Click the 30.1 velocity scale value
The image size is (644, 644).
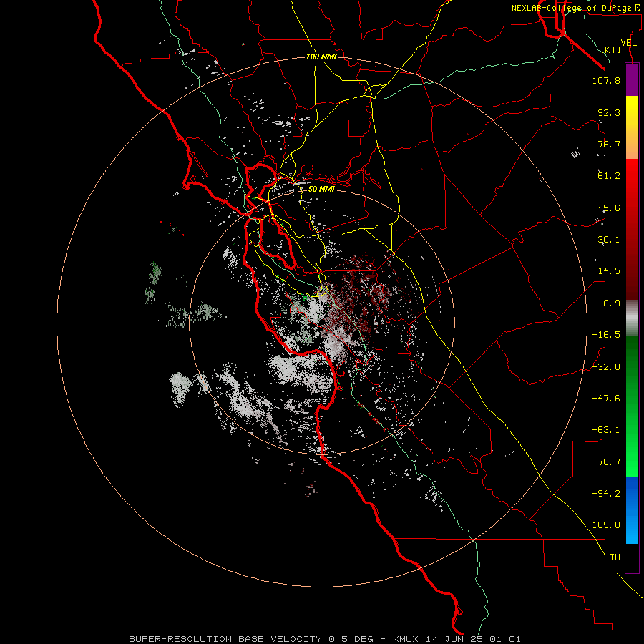point(609,240)
